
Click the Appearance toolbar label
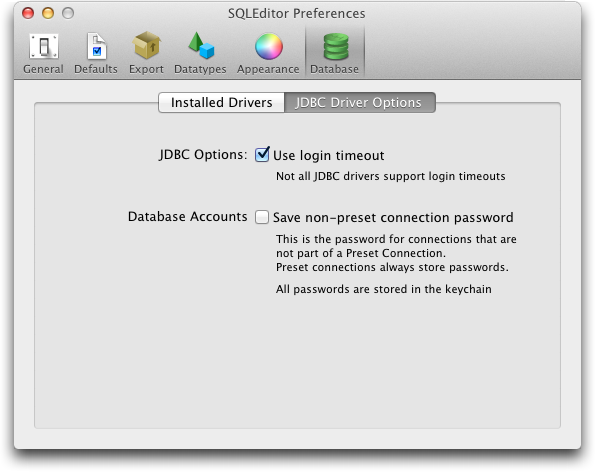click(268, 69)
